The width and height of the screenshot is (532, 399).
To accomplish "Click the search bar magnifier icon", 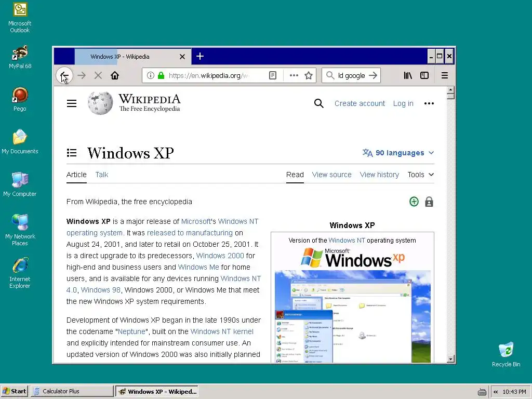I will (x=330, y=75).
